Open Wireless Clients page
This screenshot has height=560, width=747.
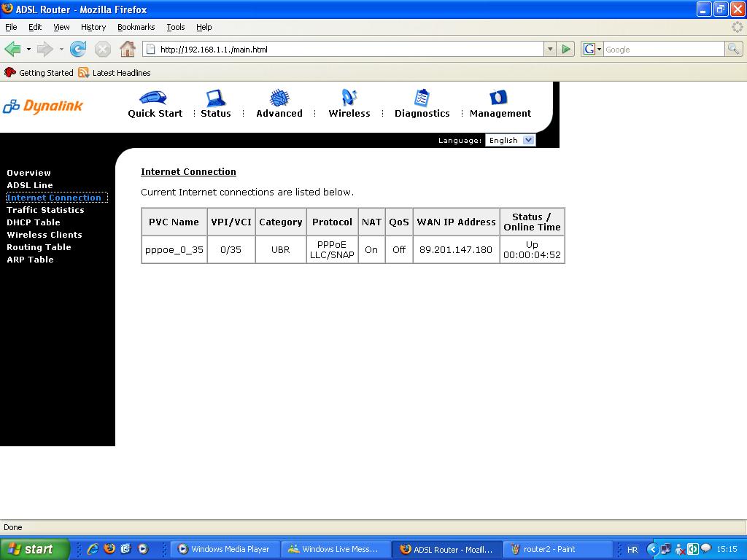tap(44, 235)
